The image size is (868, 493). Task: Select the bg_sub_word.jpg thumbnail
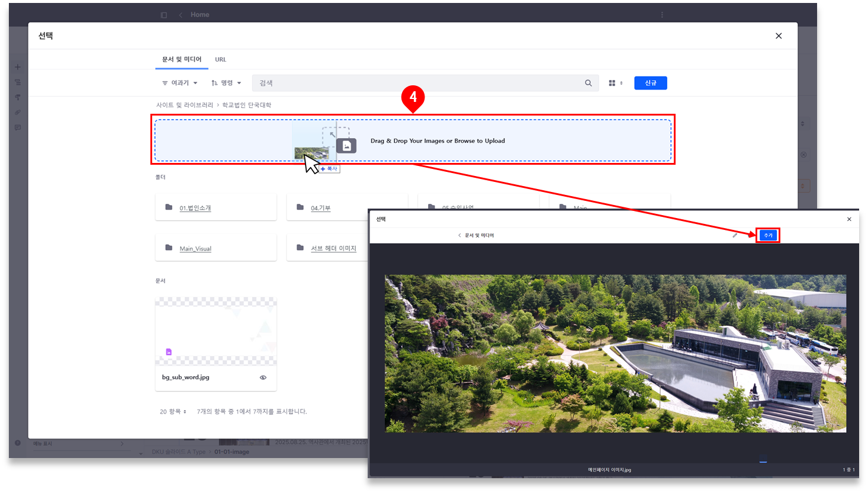tap(216, 331)
